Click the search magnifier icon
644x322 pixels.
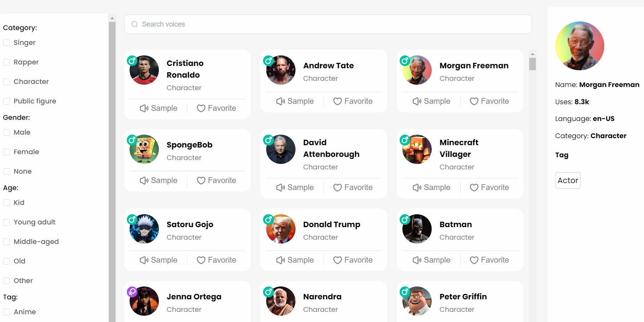point(135,24)
